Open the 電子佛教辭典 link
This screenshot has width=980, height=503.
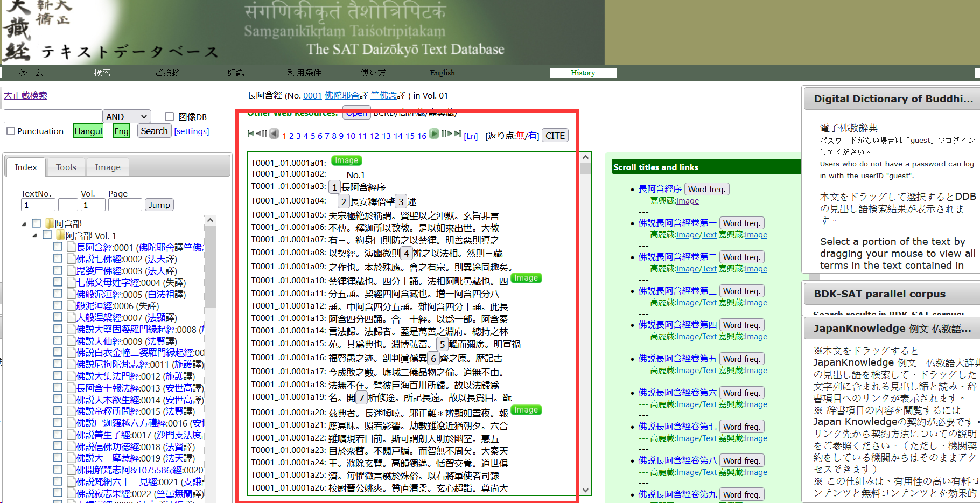(x=849, y=128)
